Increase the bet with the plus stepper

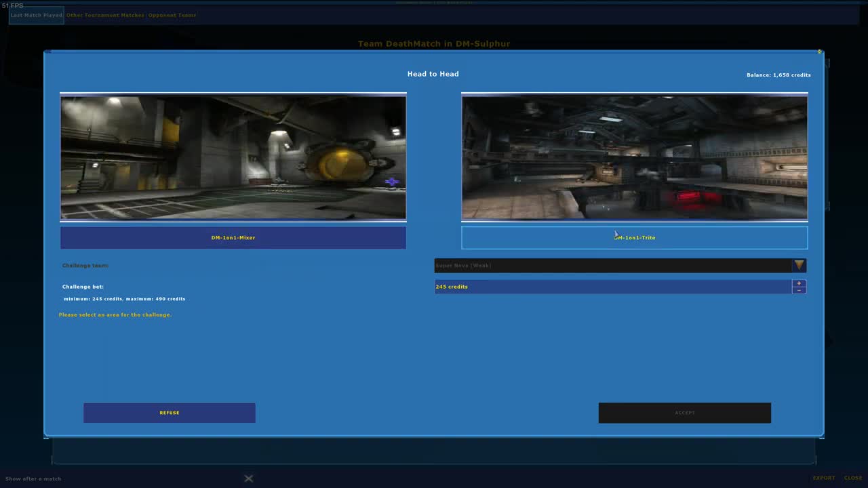coord(799,283)
